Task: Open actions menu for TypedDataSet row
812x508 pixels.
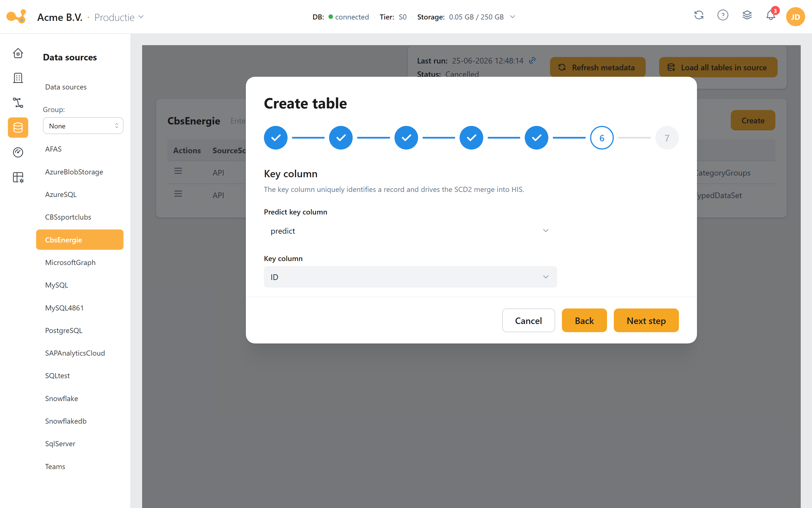Action: pos(178,194)
